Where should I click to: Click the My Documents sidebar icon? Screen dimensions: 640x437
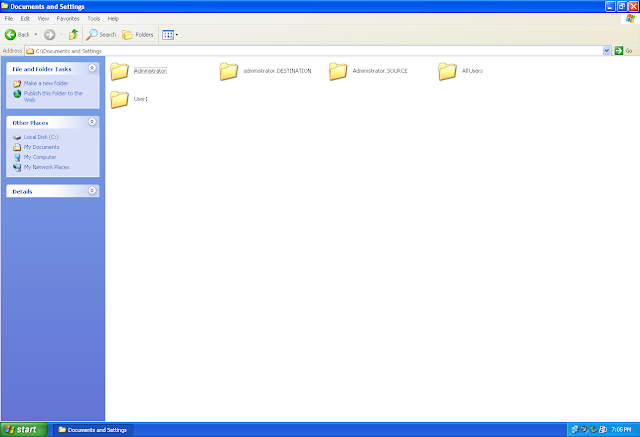tap(17, 147)
